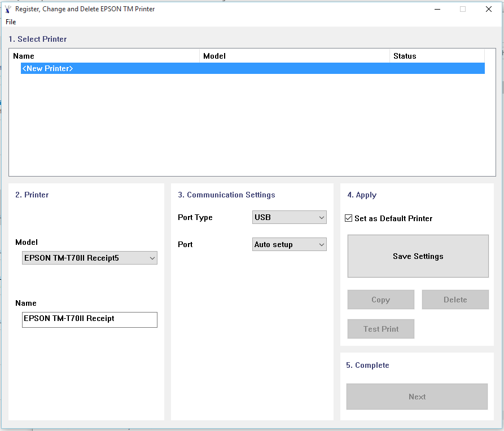The height and width of the screenshot is (431, 504).
Task: Click the Save Settings button
Action: 418,256
